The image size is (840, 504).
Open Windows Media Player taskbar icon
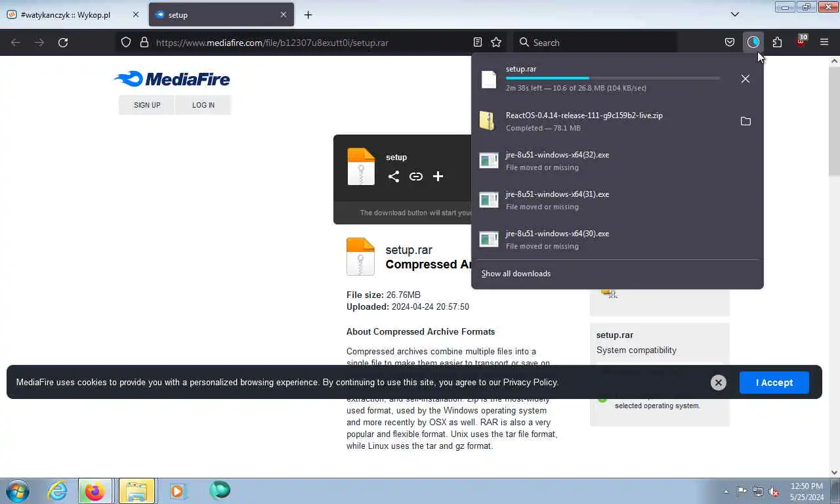click(177, 491)
